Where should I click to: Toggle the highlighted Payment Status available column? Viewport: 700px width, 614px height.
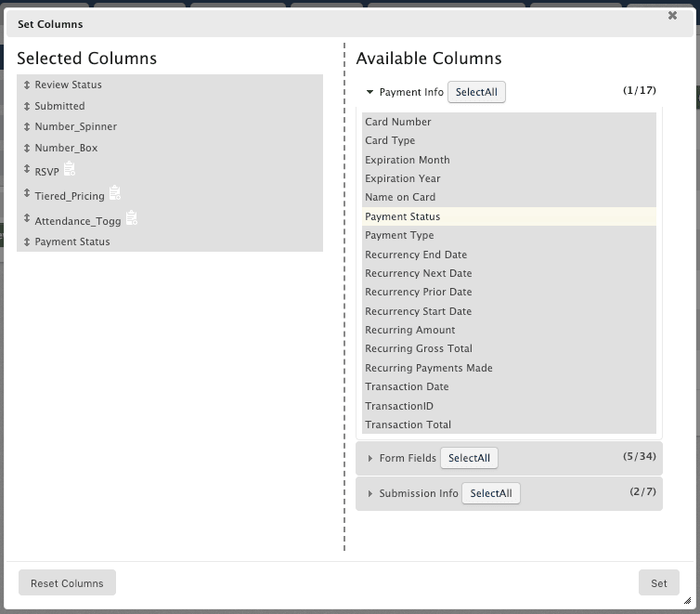coord(509,216)
